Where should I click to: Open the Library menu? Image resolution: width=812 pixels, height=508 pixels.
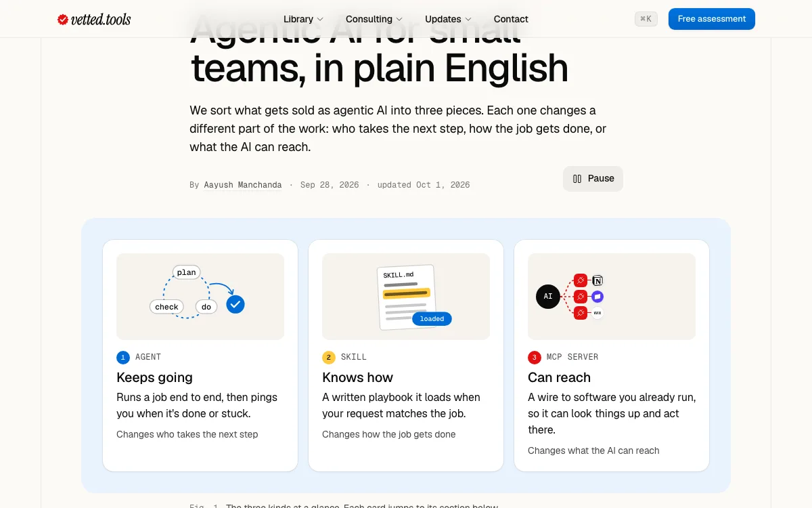tap(303, 19)
